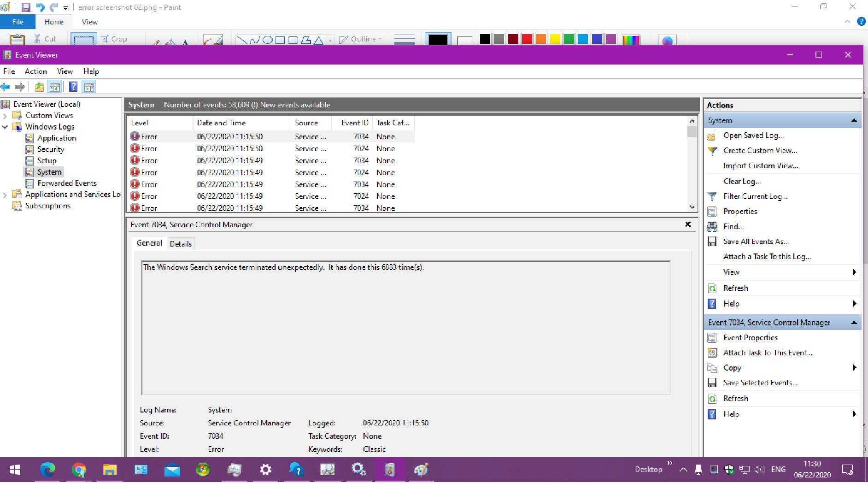Click Attach a Task To this Log
The height and width of the screenshot is (483, 868).
[x=767, y=257]
